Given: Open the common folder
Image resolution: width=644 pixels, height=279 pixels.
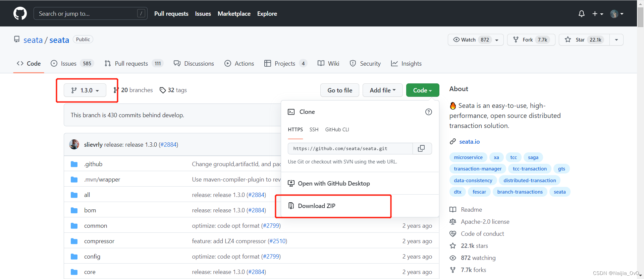Looking at the screenshot, I should [96, 226].
